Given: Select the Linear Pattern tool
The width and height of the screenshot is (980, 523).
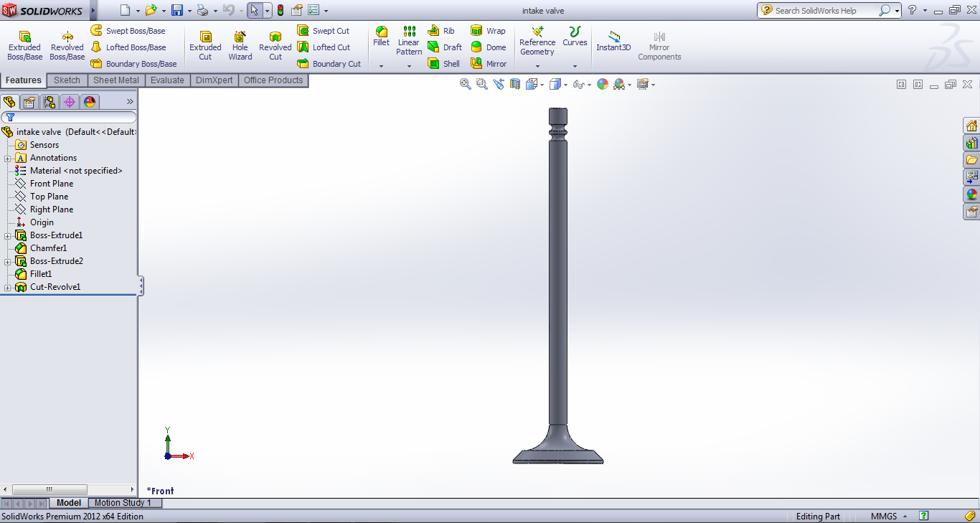Looking at the screenshot, I should 409,41.
